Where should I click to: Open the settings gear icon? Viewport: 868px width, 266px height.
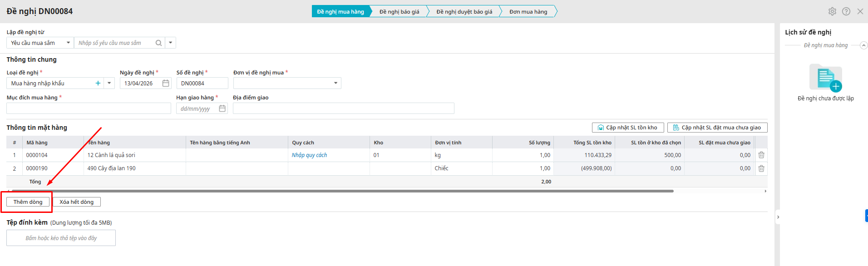(832, 11)
